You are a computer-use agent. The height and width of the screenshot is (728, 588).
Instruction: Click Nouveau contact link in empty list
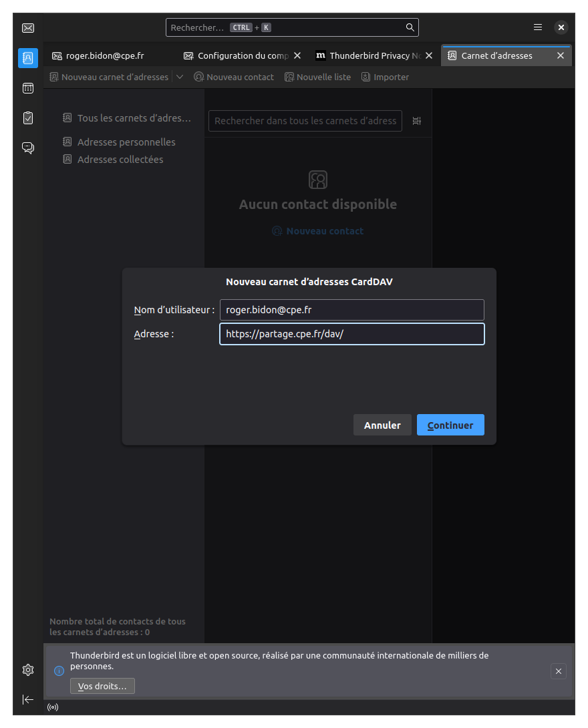point(317,230)
